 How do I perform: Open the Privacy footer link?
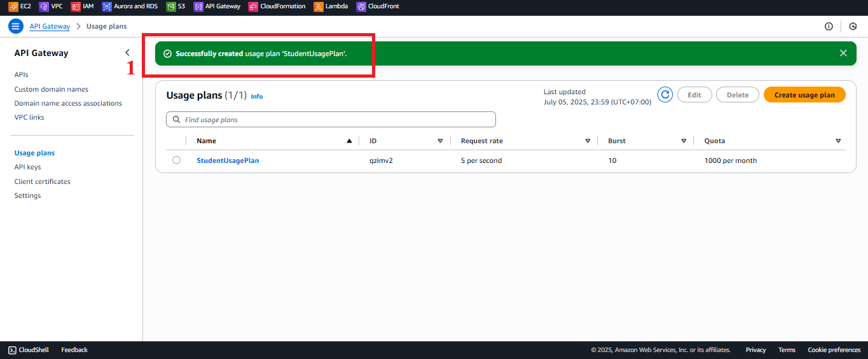(755, 350)
